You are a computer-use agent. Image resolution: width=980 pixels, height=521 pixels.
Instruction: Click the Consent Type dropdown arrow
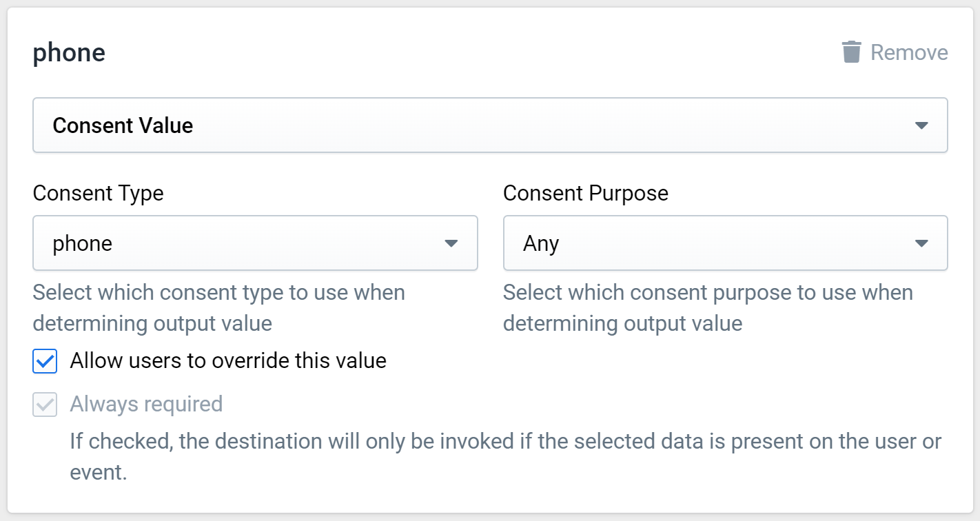point(451,243)
